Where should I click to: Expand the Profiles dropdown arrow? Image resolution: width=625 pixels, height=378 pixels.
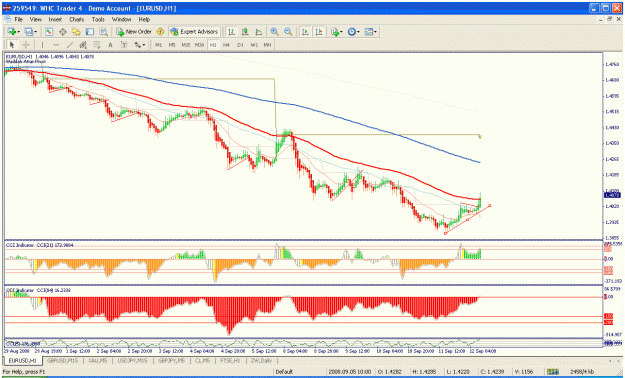point(36,32)
